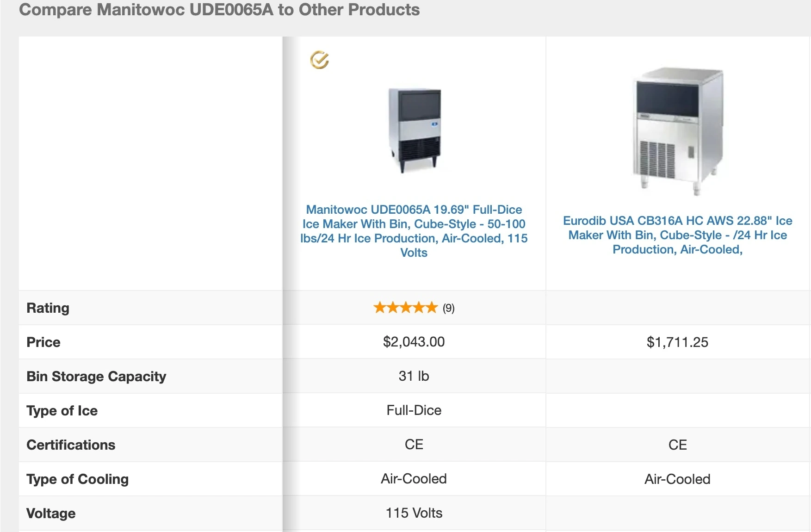Click the Bin Storage Capacity label
Image resolution: width=811 pixels, height=532 pixels.
point(96,377)
